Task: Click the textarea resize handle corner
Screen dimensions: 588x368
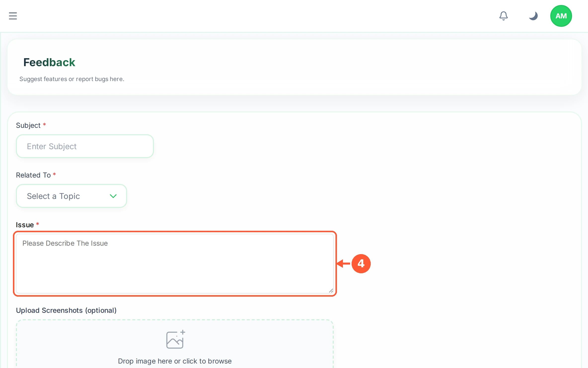Action: pos(331,290)
